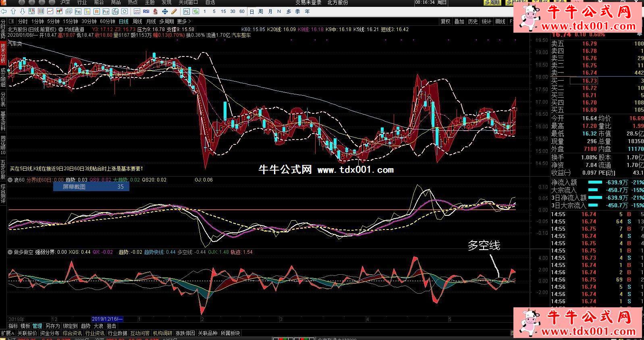This screenshot has width=644, height=340.
Task: Click the 买一 price field 16.73
Action: 584,81
